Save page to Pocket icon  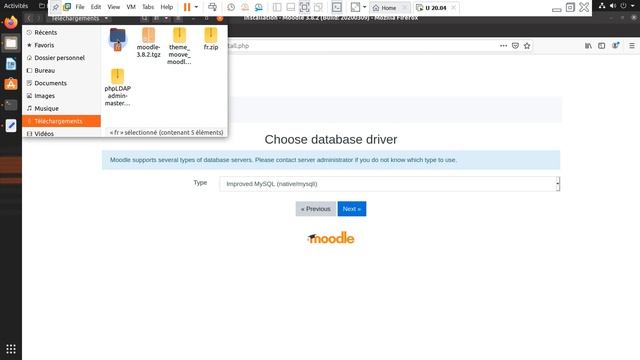pos(515,46)
